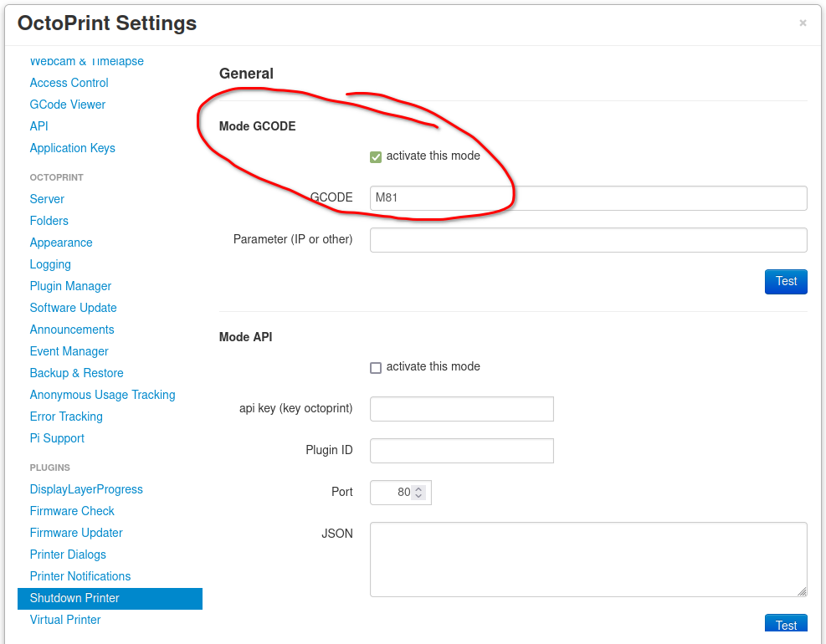The width and height of the screenshot is (826, 644).
Task: Open Error Tracking settings
Action: (66, 417)
